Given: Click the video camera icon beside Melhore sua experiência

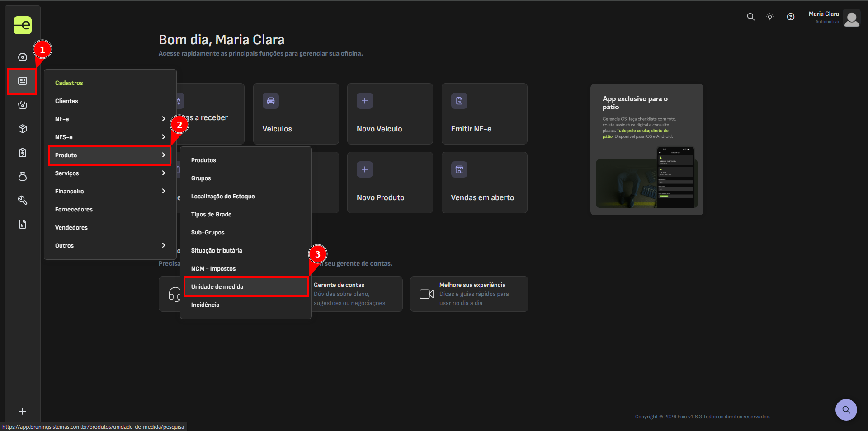Looking at the screenshot, I should [427, 294].
